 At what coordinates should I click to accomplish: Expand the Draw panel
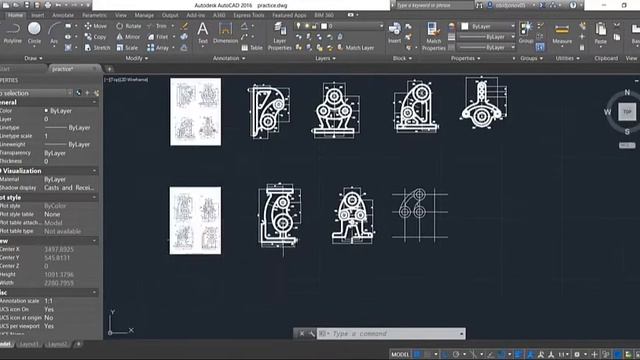coord(33,58)
